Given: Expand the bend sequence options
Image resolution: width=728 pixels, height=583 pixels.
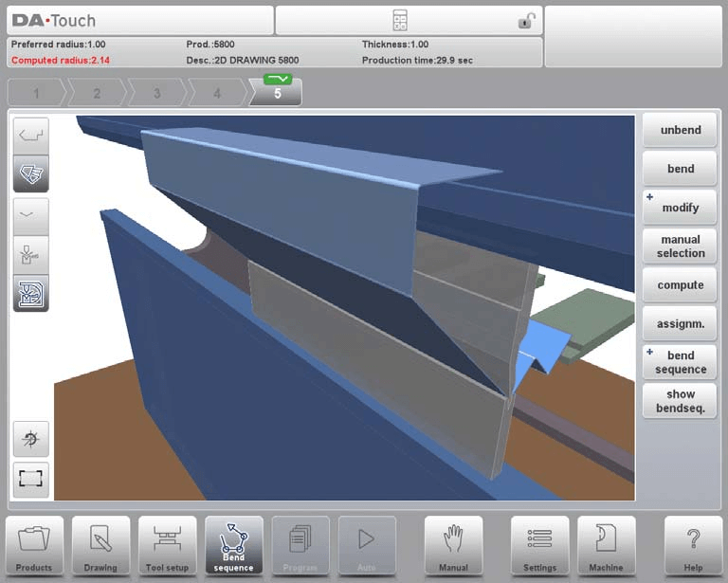Looking at the screenshot, I should click(681, 362).
